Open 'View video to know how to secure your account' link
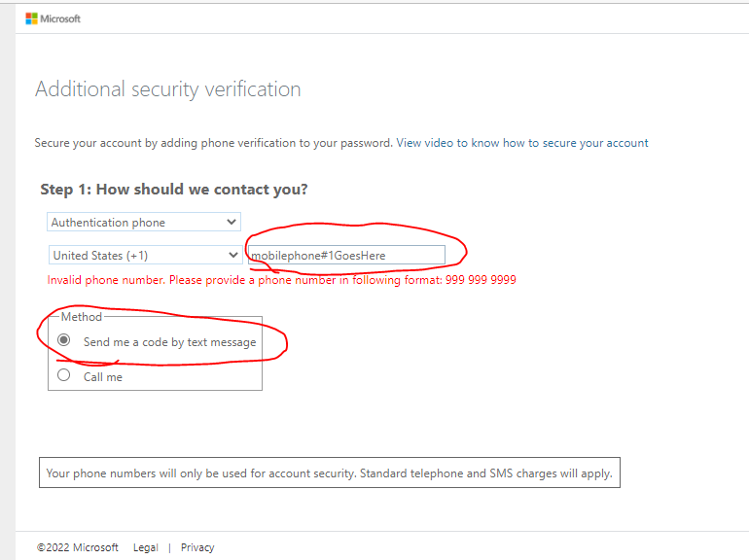The height and width of the screenshot is (560, 749). point(522,143)
